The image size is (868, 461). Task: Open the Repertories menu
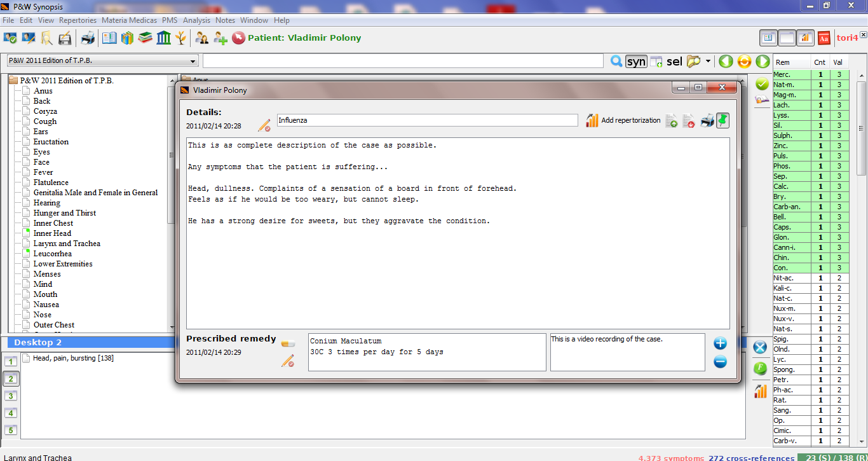click(x=78, y=20)
